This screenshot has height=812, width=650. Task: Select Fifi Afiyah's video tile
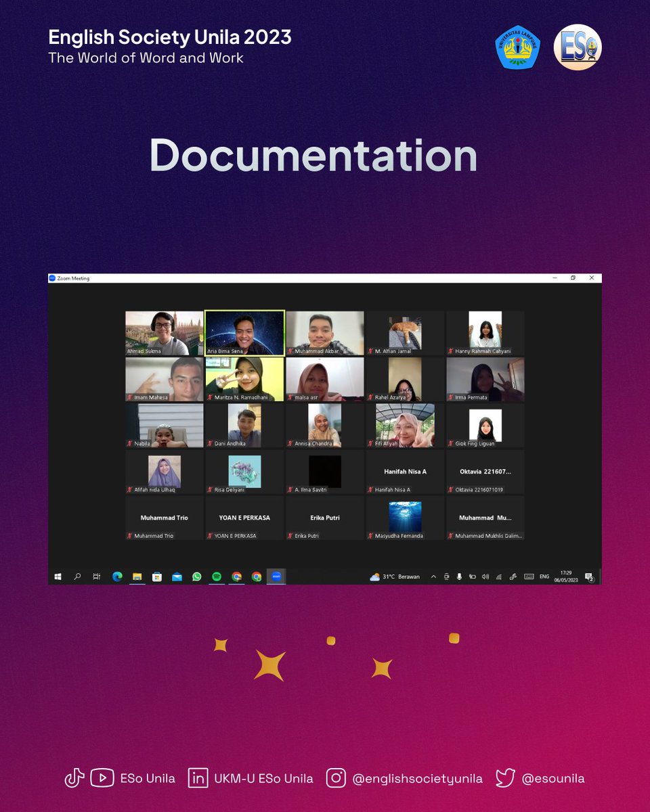(406, 426)
